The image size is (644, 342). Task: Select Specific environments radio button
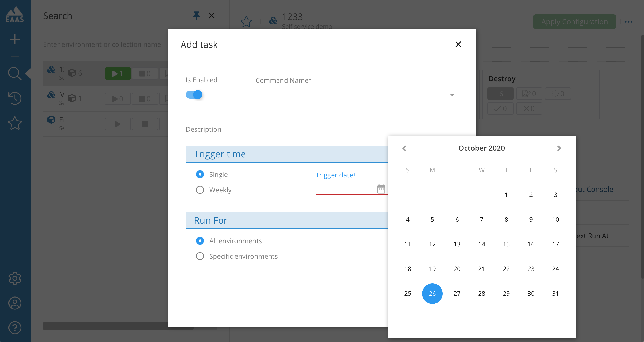click(200, 256)
